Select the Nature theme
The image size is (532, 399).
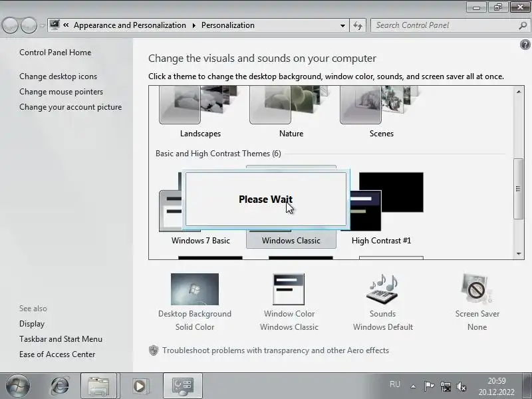tap(291, 112)
